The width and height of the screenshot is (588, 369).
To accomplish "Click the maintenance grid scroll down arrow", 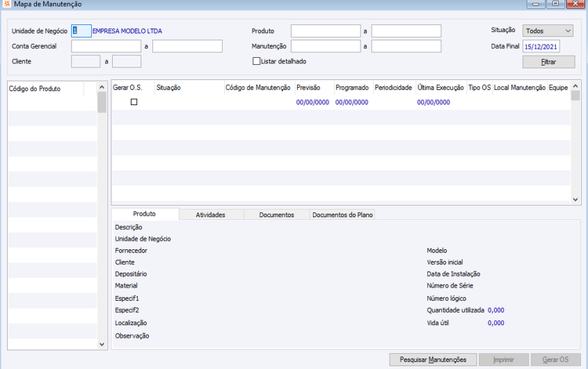I will 575,200.
